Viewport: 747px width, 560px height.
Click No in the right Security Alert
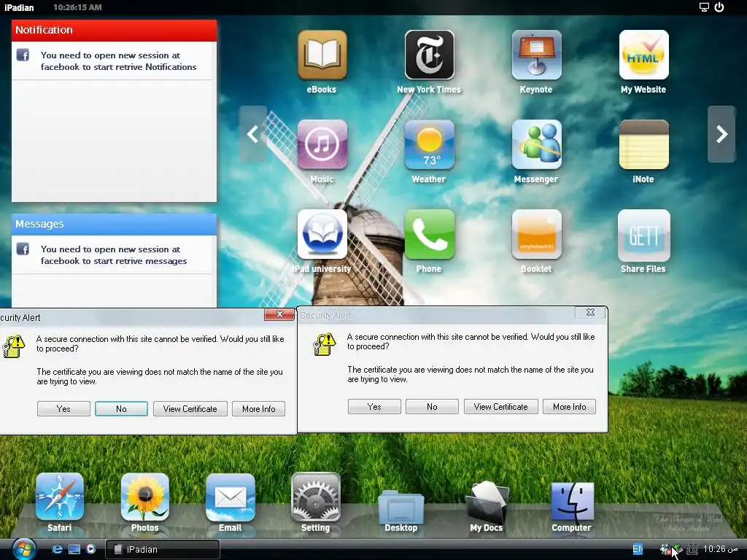tap(432, 407)
